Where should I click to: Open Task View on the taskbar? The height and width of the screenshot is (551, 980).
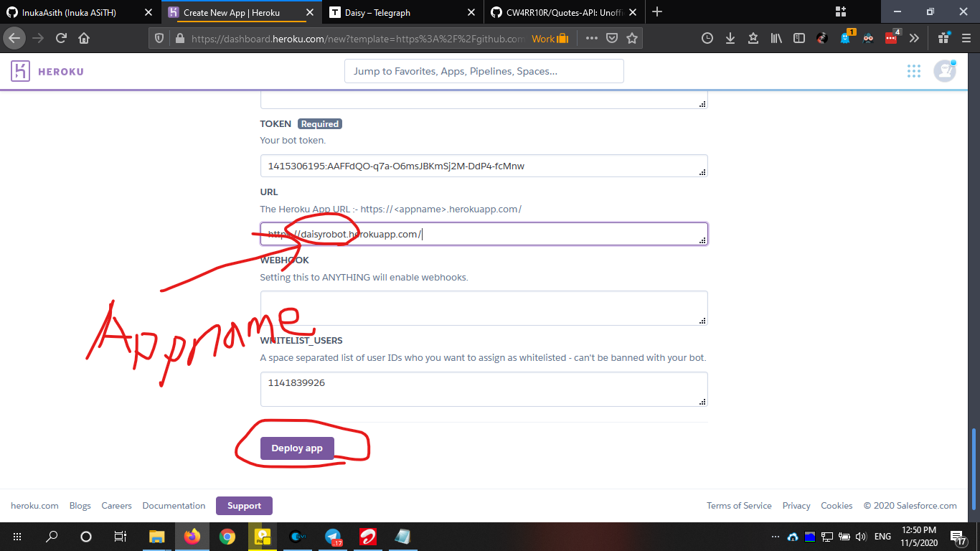121,536
